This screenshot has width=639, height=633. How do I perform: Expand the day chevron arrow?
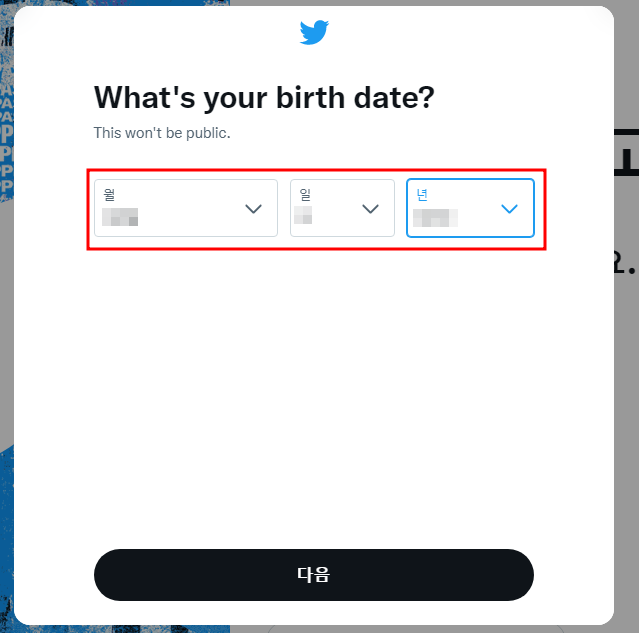click(370, 209)
